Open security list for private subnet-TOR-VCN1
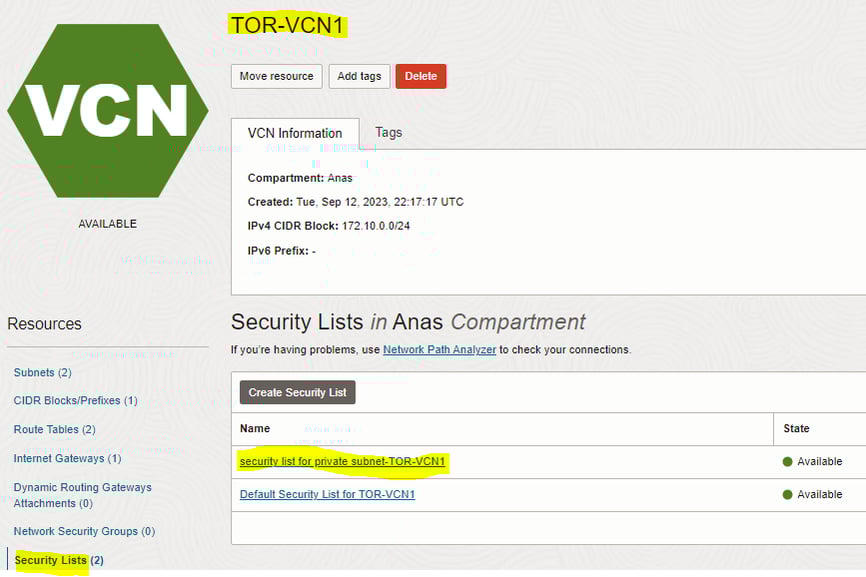 click(342, 462)
